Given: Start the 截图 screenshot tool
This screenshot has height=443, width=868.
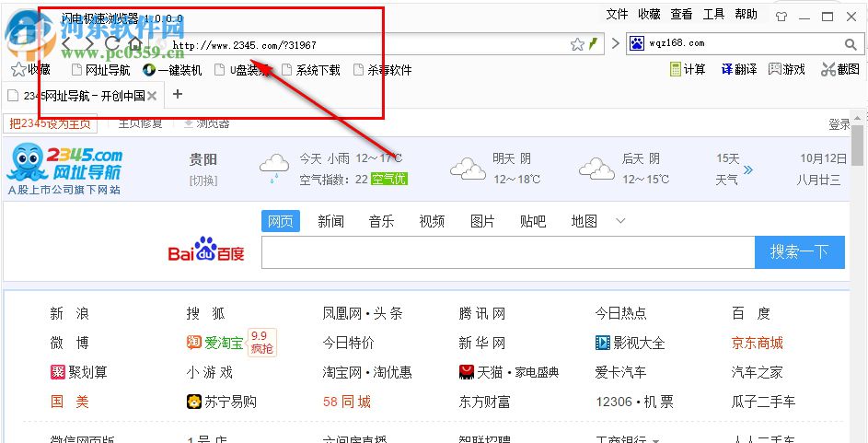Looking at the screenshot, I should (x=840, y=69).
